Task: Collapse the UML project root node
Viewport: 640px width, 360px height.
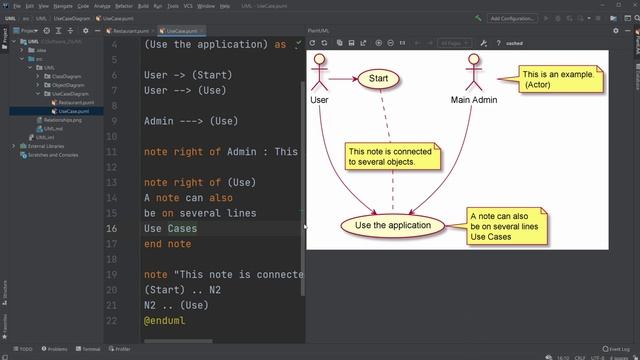Action: [14, 41]
